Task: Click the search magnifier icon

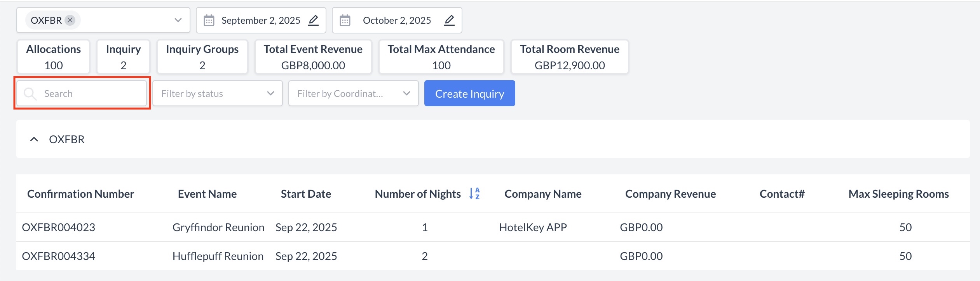Action: [x=30, y=94]
